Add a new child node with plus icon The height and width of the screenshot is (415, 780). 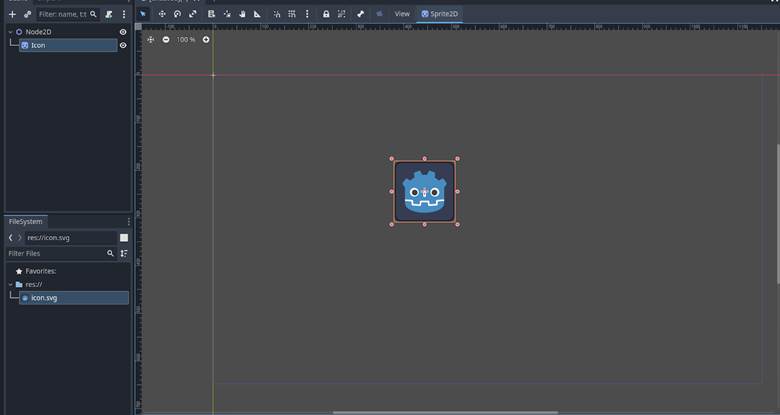(12, 14)
